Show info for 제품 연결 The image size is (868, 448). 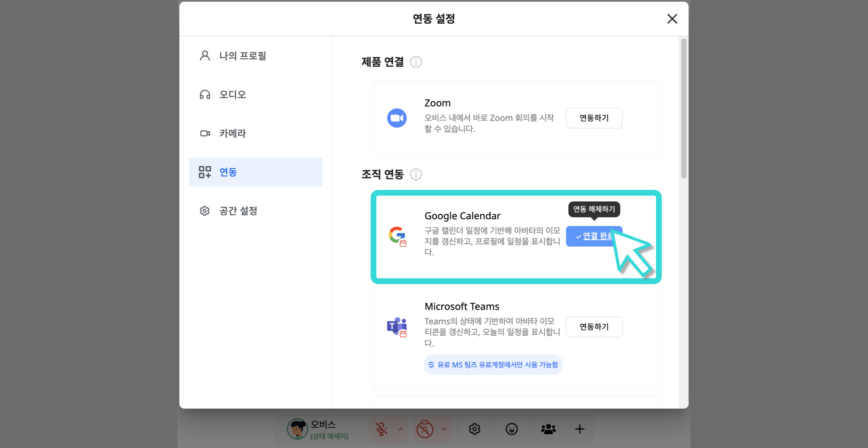click(416, 62)
